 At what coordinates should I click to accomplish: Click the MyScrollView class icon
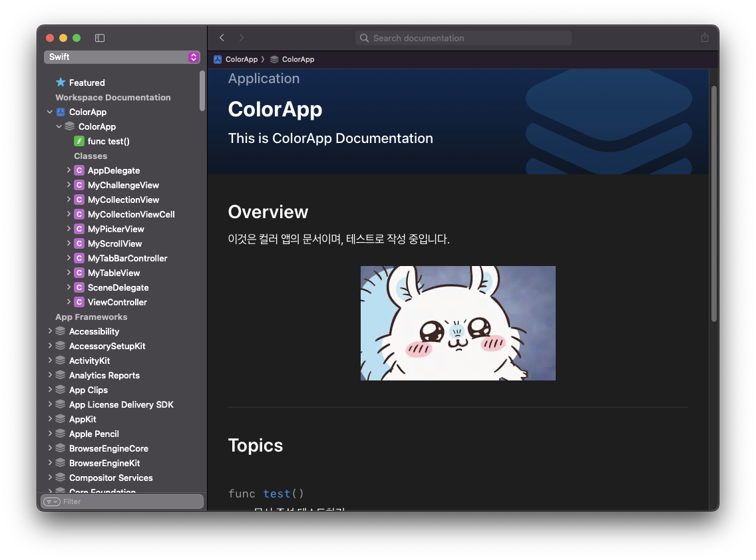tap(79, 243)
